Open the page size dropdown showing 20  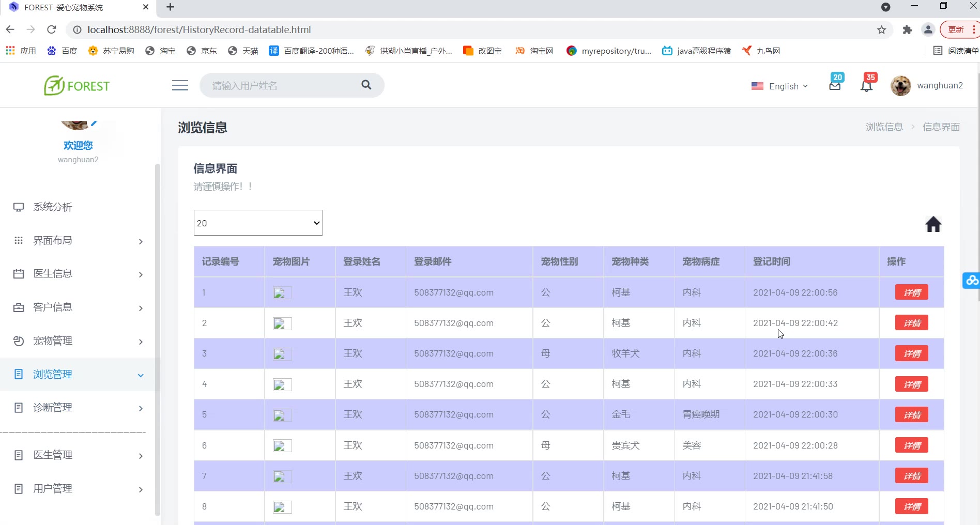258,223
